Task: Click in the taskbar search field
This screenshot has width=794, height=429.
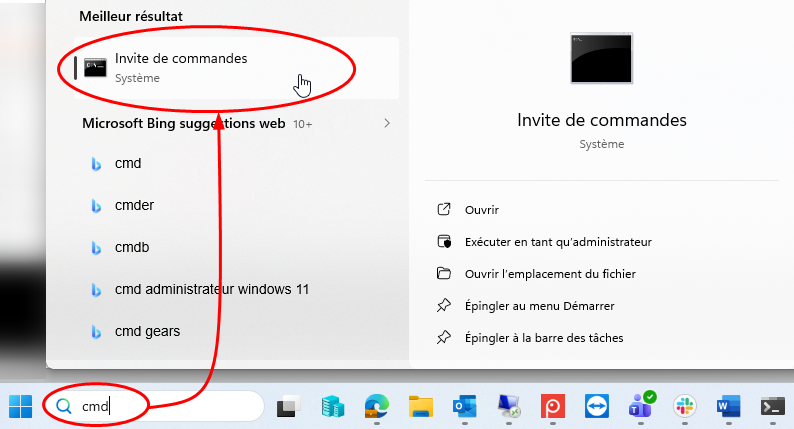Action: (170, 406)
